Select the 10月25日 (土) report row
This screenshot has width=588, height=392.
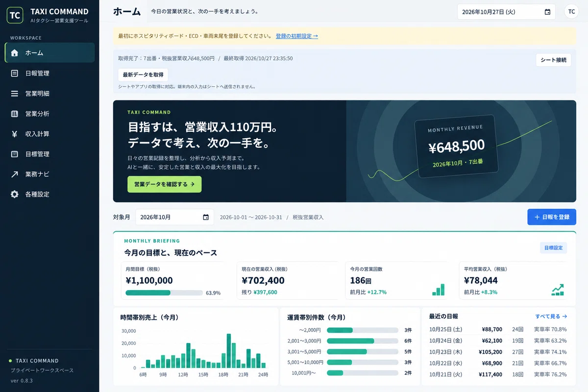pyautogui.click(x=498, y=329)
